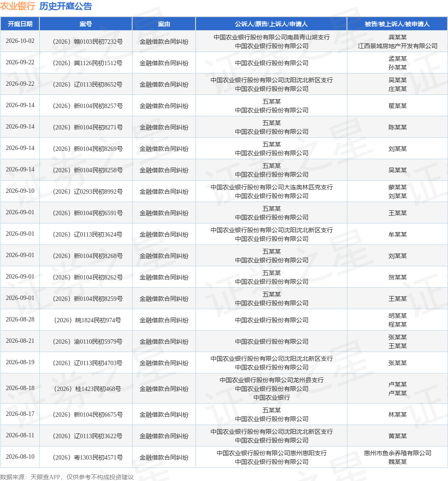Open the 农业银行 title link
448x481 pixels.
(17, 6)
